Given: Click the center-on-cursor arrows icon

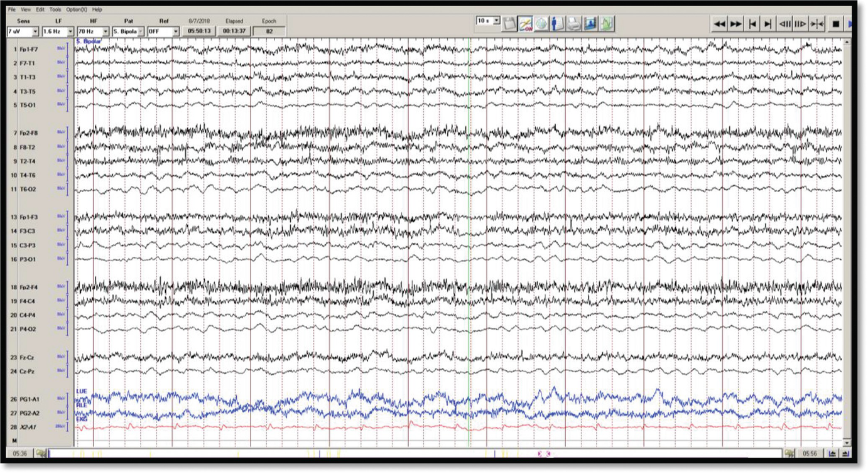Looking at the screenshot, I should pyautogui.click(x=816, y=24).
